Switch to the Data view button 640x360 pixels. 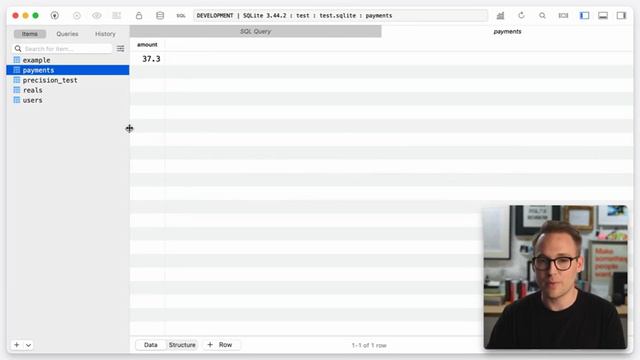point(151,345)
